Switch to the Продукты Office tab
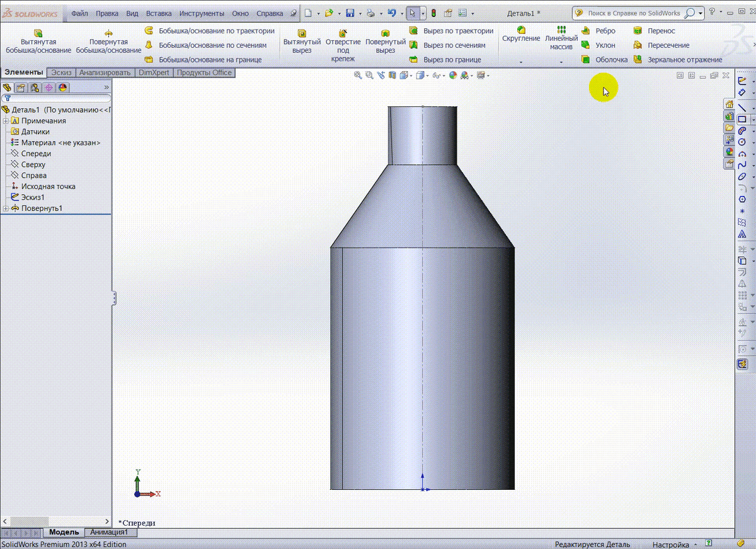Image resolution: width=756 pixels, height=549 pixels. pyautogui.click(x=204, y=72)
